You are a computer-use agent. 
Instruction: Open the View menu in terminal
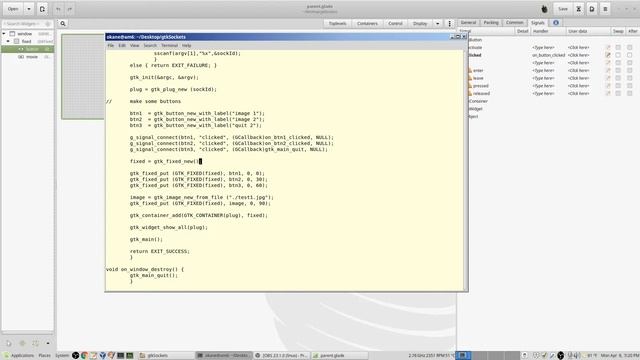click(x=134, y=46)
